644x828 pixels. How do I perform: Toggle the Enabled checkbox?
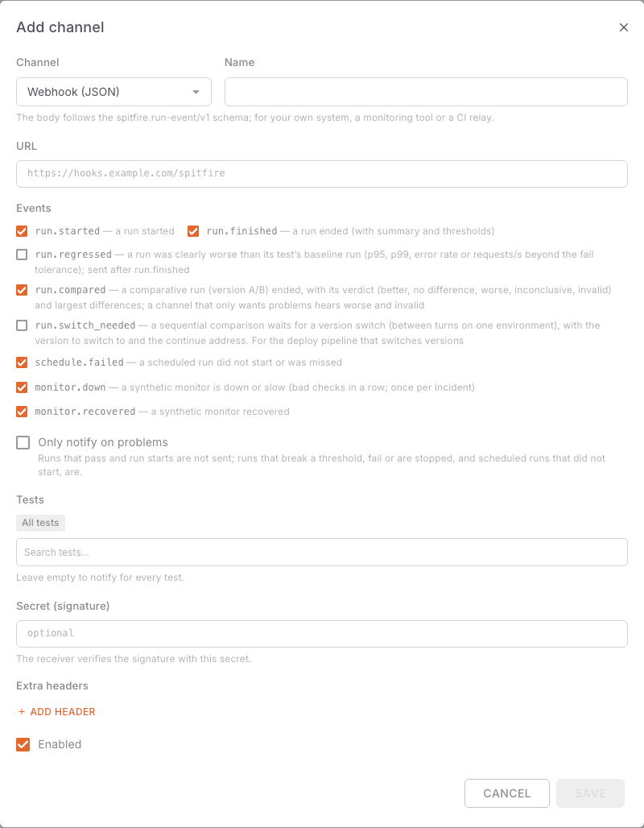[23, 744]
